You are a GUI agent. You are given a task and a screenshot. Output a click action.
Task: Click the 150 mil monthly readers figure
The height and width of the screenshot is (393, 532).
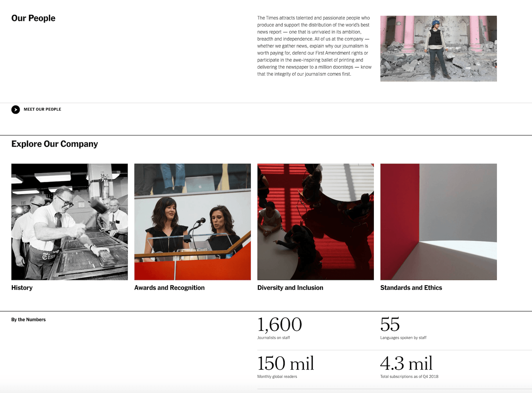pos(286,363)
